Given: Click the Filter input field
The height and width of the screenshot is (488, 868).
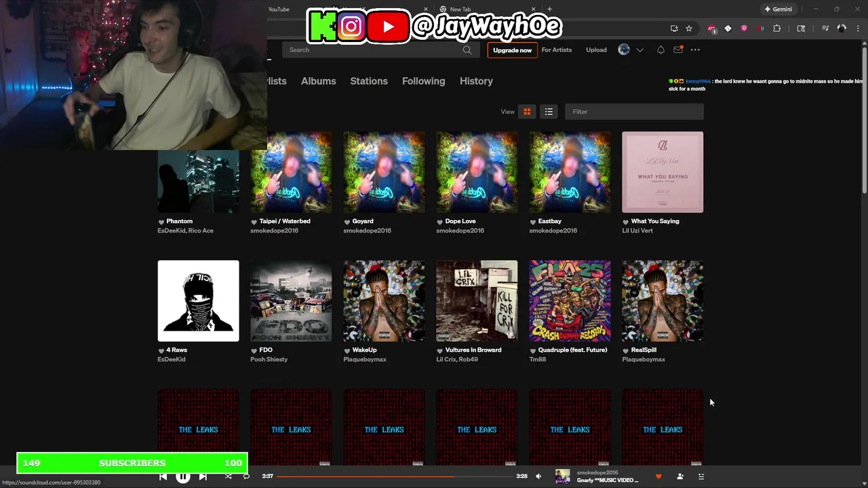Looking at the screenshot, I should (x=634, y=112).
